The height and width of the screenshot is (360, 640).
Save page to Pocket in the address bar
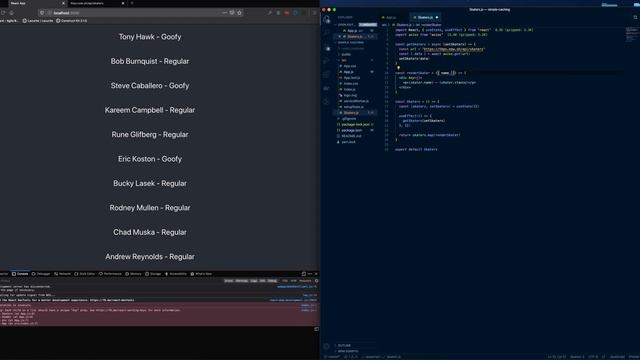[232, 13]
